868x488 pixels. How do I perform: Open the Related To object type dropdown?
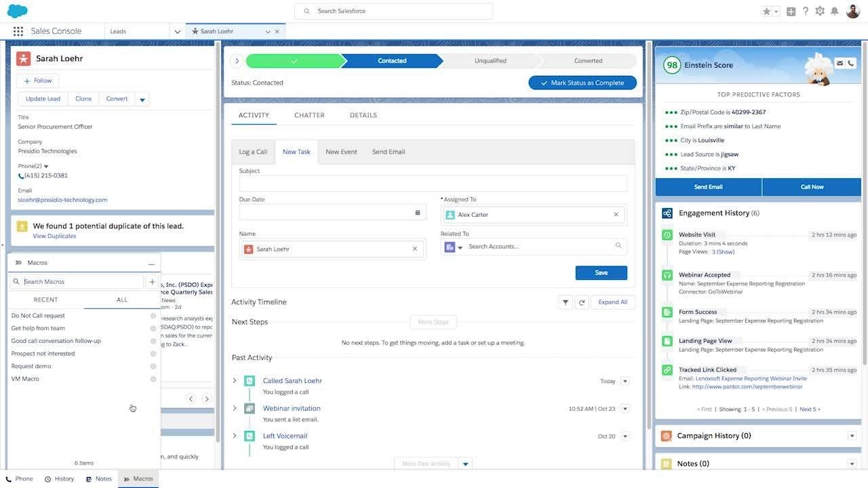pyautogui.click(x=452, y=247)
